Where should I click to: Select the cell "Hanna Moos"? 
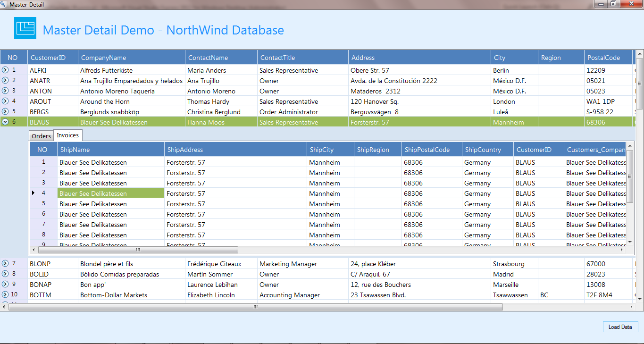(221, 122)
